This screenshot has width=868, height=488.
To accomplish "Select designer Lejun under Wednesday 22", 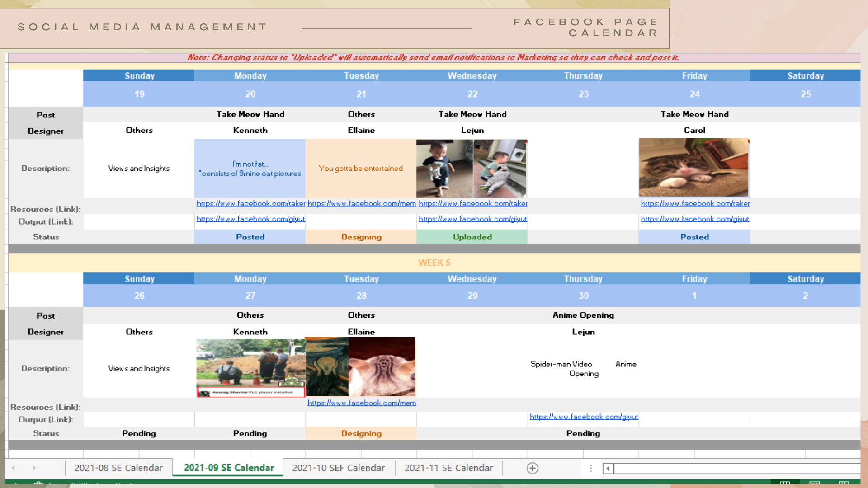I will pyautogui.click(x=472, y=130).
